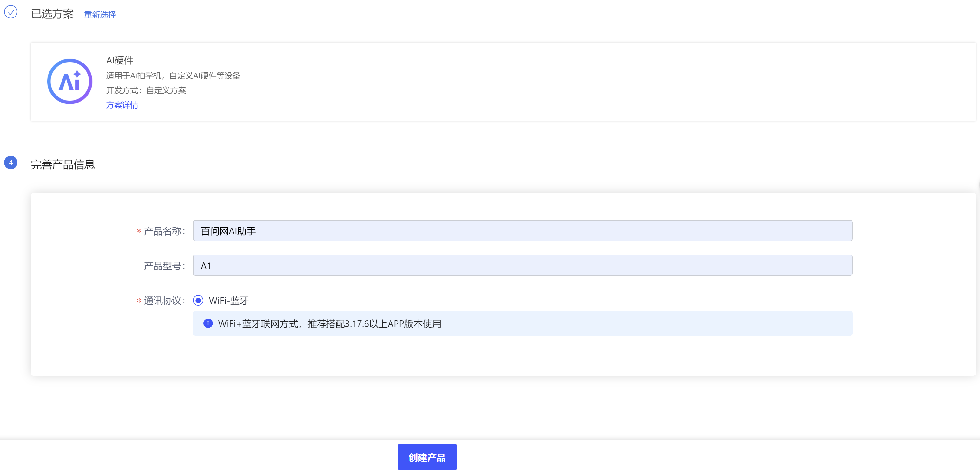This screenshot has width=980, height=471.
Task: Click the WiFi-蓝牙 option label text
Action: pos(229,301)
